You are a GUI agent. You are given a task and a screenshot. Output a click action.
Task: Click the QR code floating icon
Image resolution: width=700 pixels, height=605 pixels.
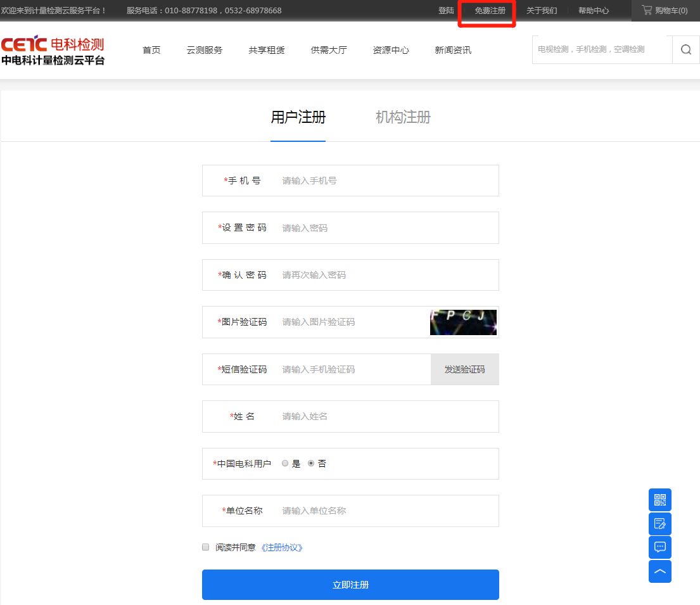659,500
